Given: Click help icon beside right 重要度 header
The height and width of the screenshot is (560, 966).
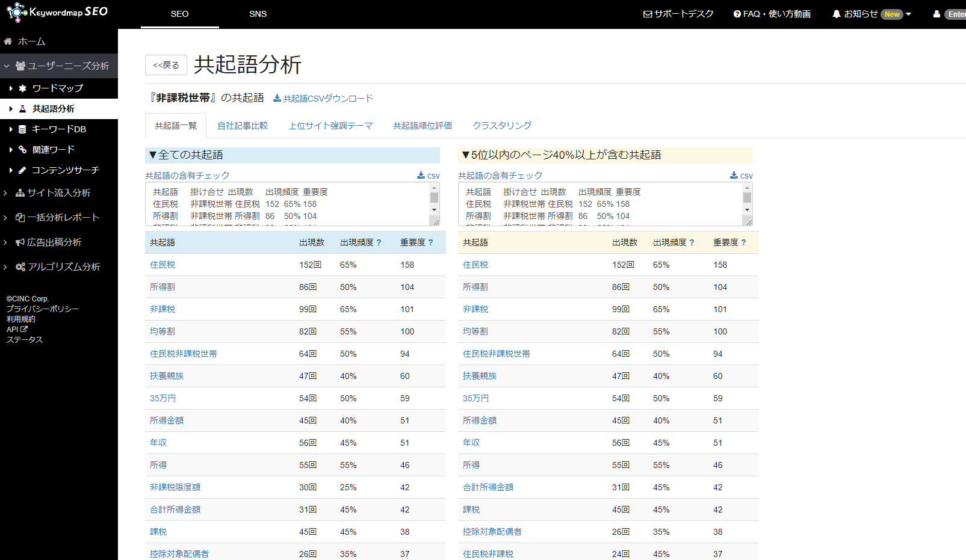Looking at the screenshot, I should click(744, 242).
